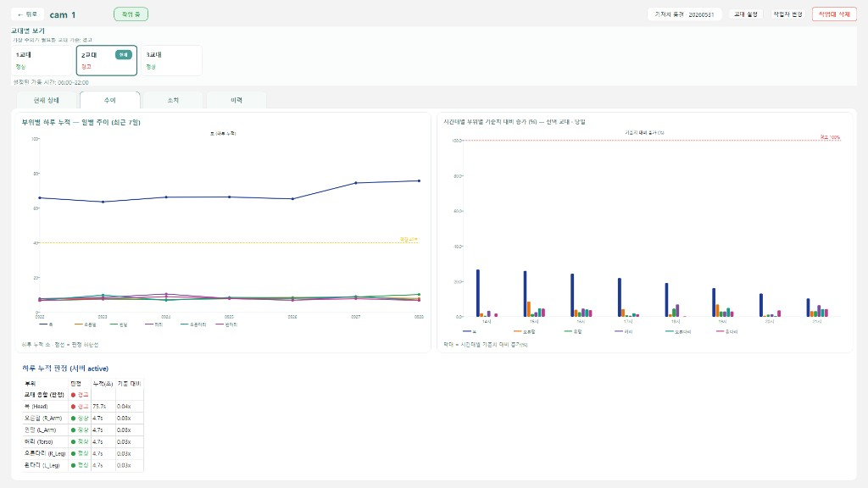Click the 오른팔 (R_Arm) row label
Image resolution: width=868 pixels, height=488 pixels.
(x=43, y=419)
